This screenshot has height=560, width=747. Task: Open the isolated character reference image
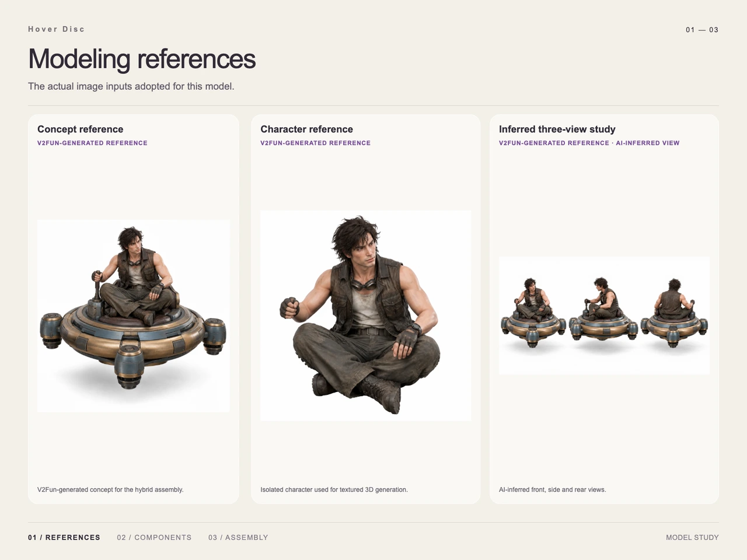(x=366, y=316)
